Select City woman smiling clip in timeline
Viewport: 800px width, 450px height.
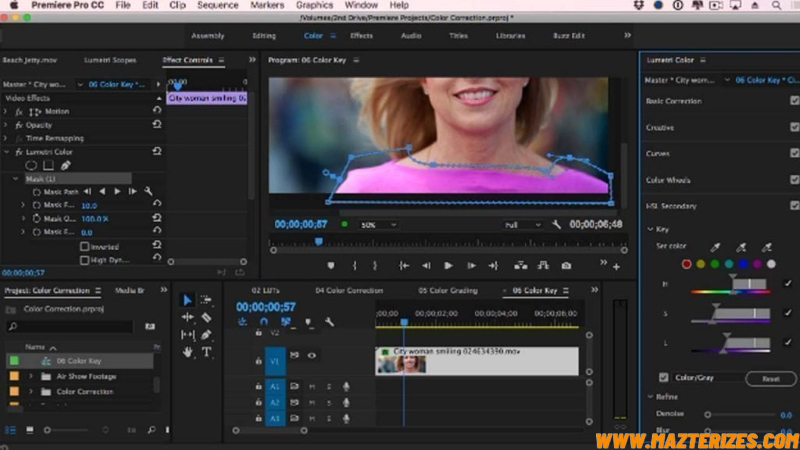coord(477,361)
